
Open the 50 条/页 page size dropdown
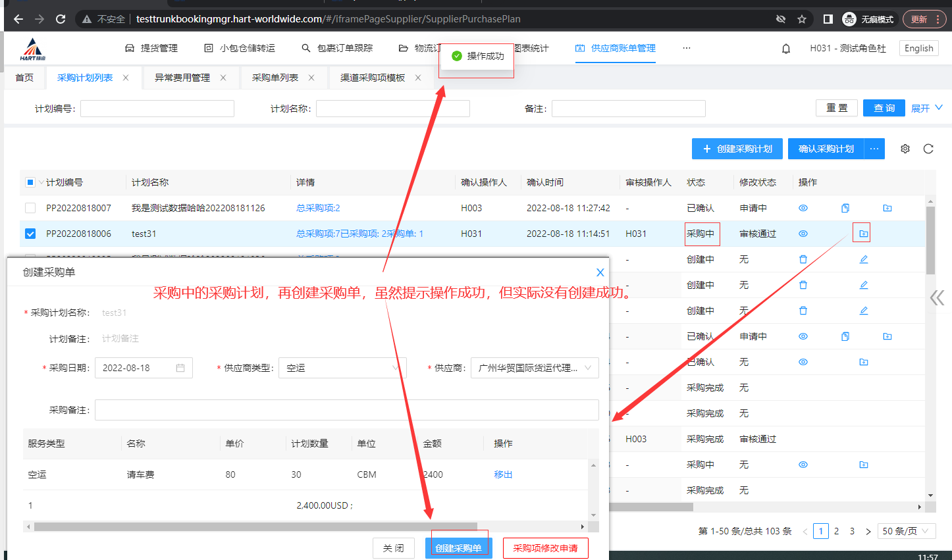906,531
